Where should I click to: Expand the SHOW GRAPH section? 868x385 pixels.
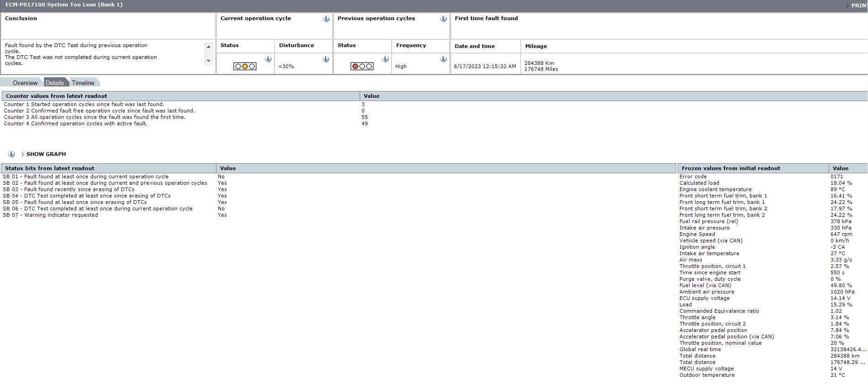(46, 154)
